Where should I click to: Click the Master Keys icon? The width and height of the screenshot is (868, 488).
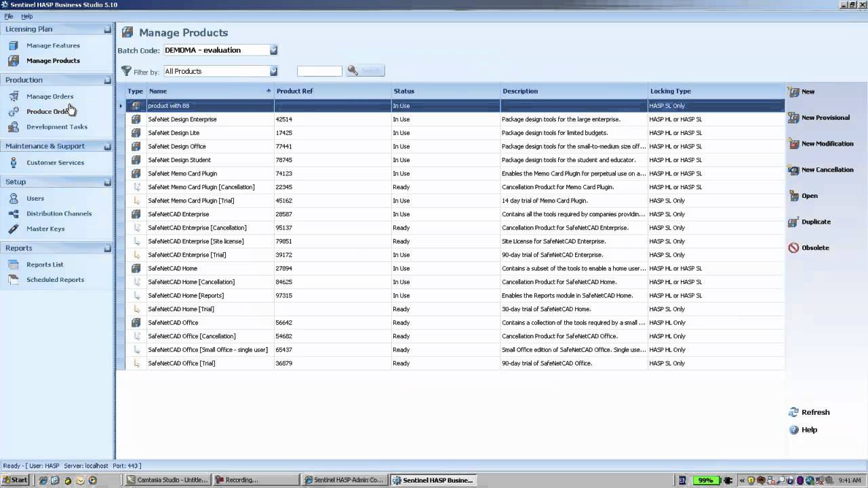coord(14,228)
